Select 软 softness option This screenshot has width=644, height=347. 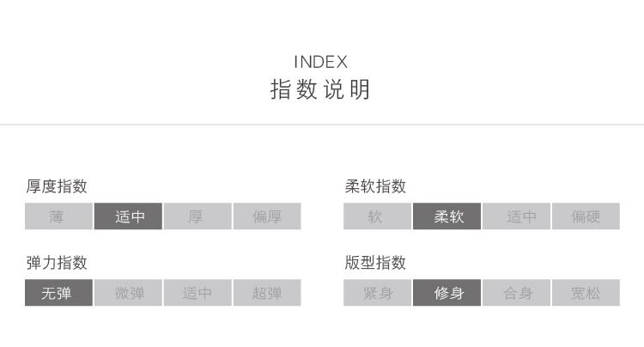[377, 216]
